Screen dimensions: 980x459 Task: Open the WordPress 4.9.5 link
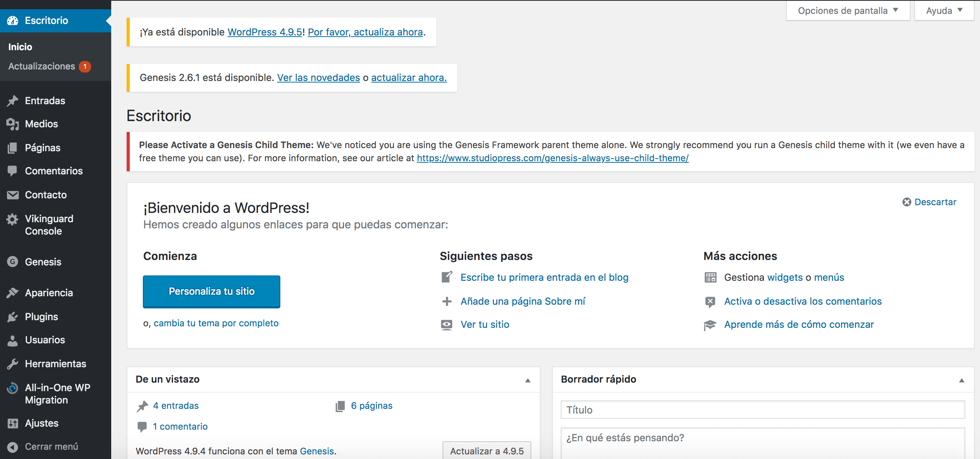point(265,32)
